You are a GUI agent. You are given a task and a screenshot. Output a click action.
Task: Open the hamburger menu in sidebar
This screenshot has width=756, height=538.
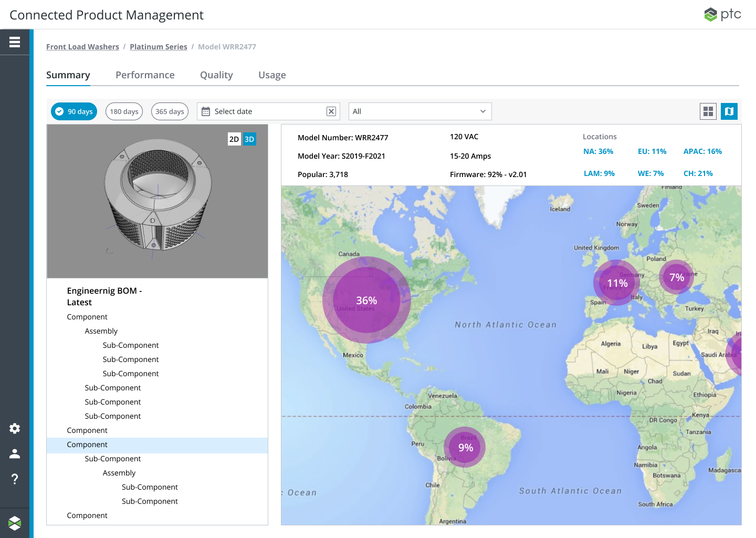click(15, 42)
